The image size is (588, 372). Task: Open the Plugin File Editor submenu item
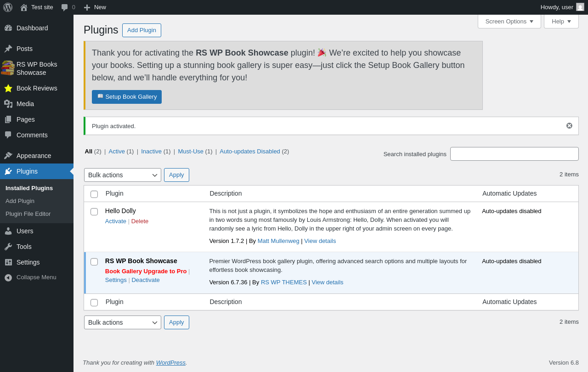tap(28, 214)
